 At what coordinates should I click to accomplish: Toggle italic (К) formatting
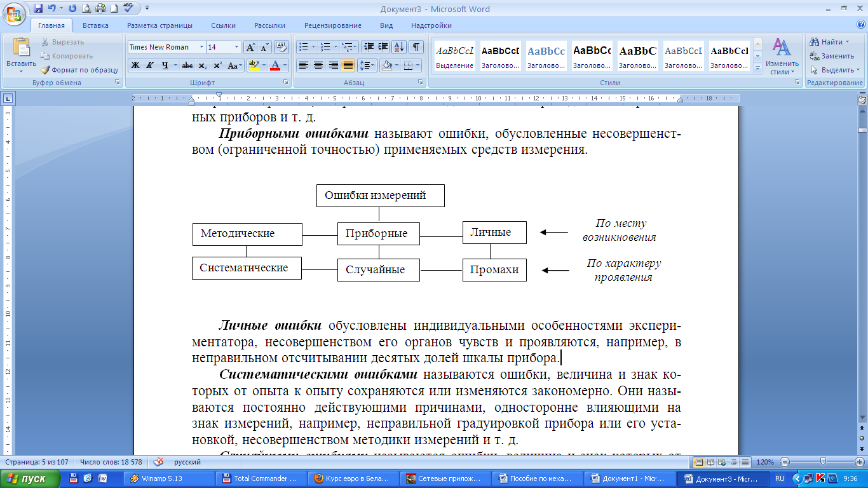tap(150, 65)
